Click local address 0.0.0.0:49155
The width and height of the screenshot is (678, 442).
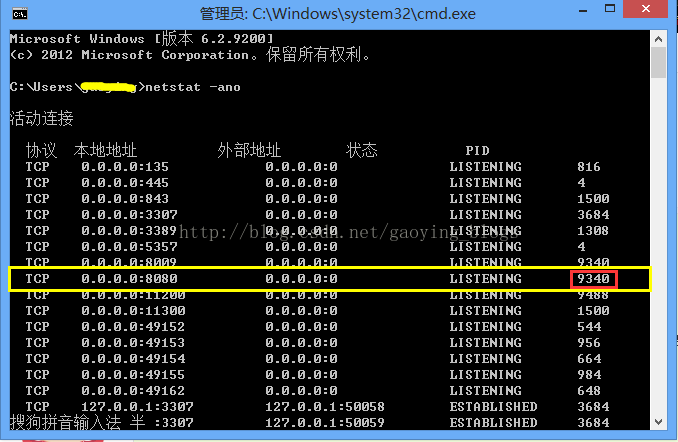(x=133, y=375)
